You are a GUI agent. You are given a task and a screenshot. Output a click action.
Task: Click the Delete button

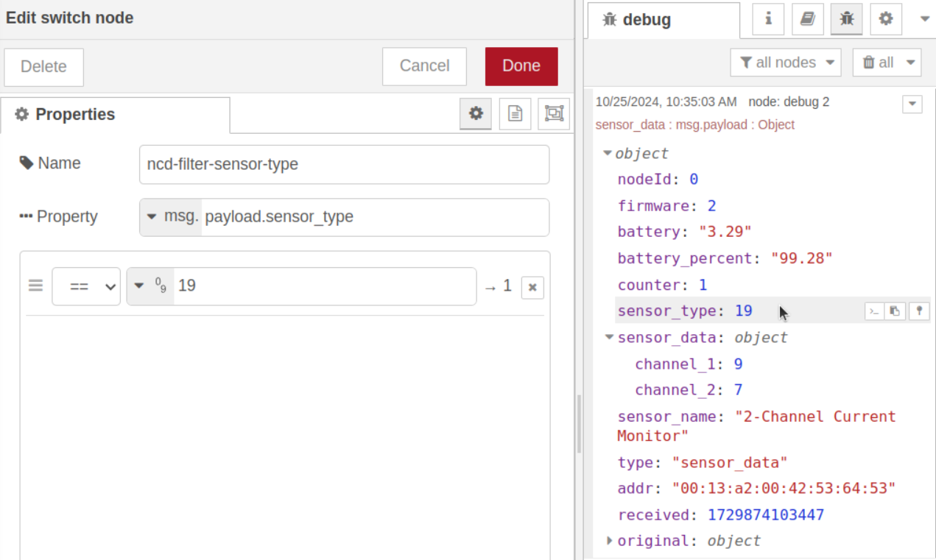point(44,67)
